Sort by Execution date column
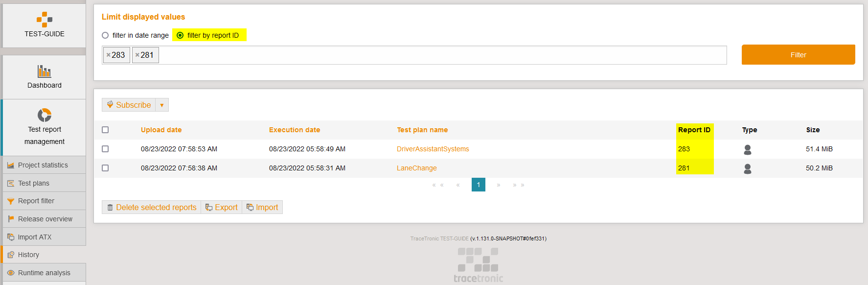Image resolution: width=868 pixels, height=285 pixels. [x=294, y=130]
